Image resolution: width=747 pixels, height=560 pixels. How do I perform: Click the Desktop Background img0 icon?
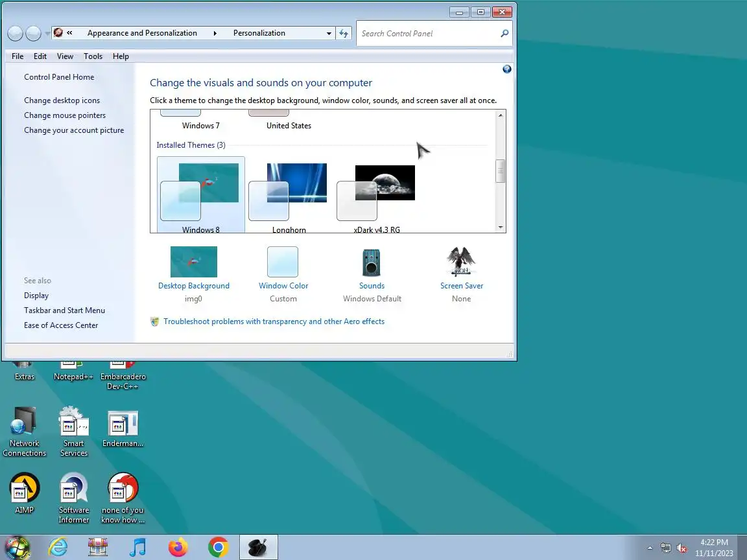tap(193, 261)
